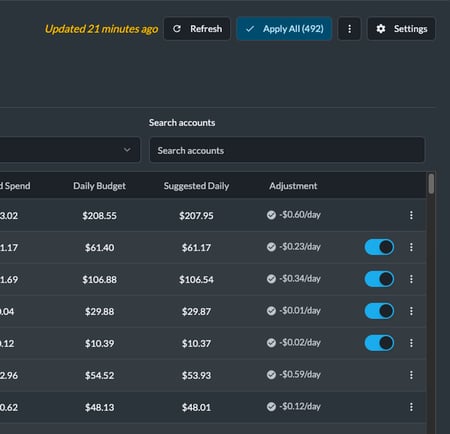Click check icon beside -$0.60/day

pos(271,215)
